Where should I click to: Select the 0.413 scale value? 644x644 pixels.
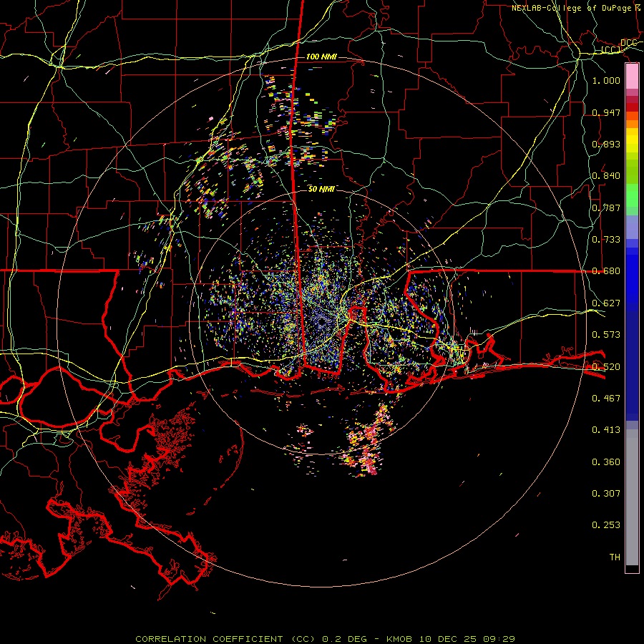pos(606,429)
